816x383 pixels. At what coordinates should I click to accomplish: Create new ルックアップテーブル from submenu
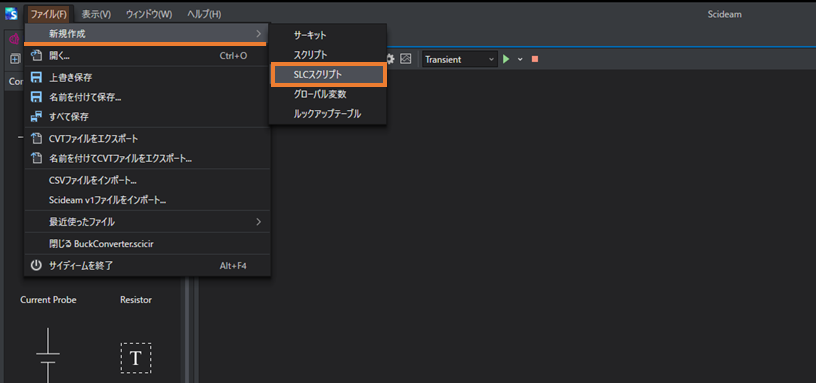[328, 113]
